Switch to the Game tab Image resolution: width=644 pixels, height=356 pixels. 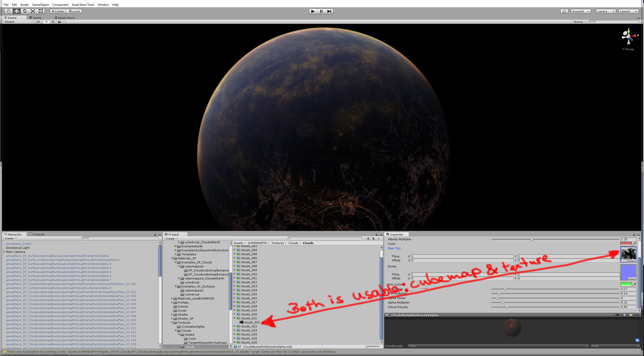tap(36, 18)
